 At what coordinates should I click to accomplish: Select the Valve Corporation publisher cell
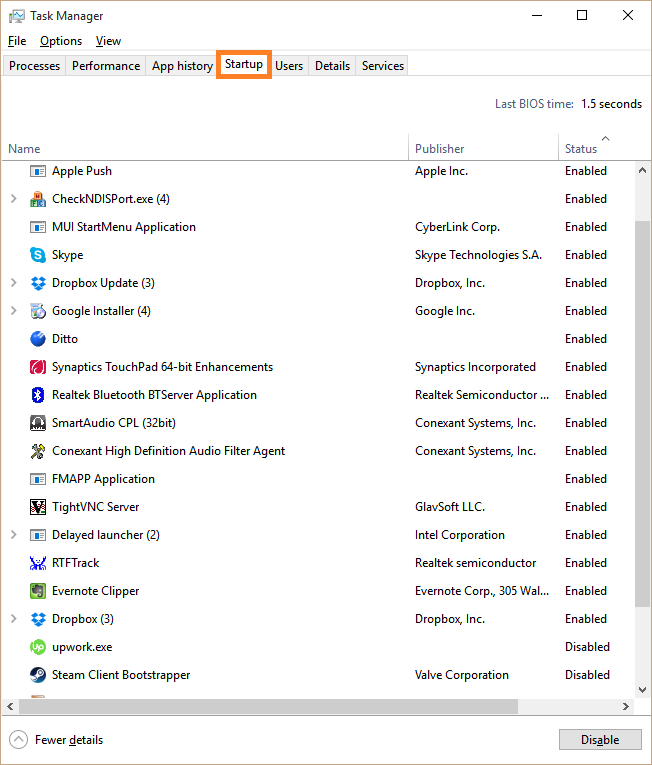(x=462, y=675)
